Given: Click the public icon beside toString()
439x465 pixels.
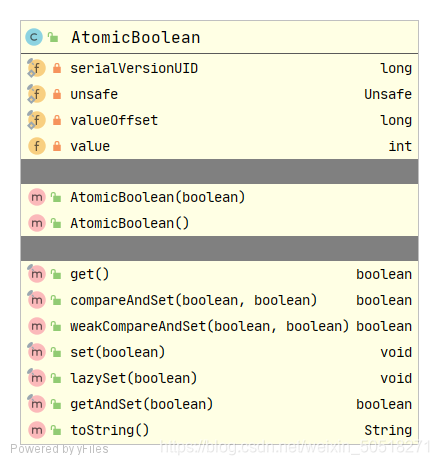Looking at the screenshot, I should [56, 430].
